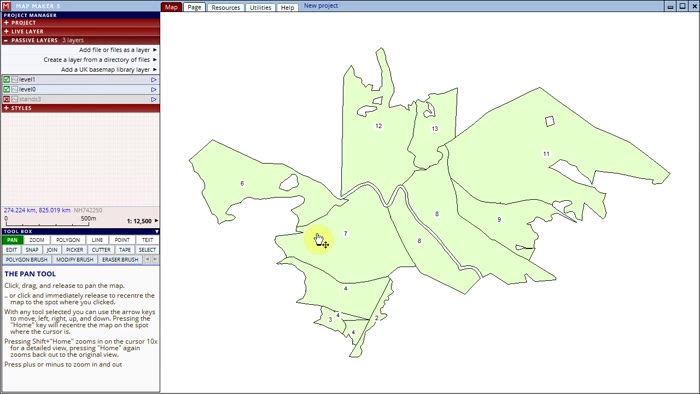The image size is (700, 394).
Task: Select the MODIFY BRUSH tool
Action: (75, 260)
